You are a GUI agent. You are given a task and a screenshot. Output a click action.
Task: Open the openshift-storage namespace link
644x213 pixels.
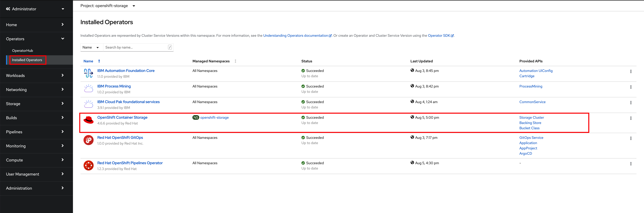point(214,117)
